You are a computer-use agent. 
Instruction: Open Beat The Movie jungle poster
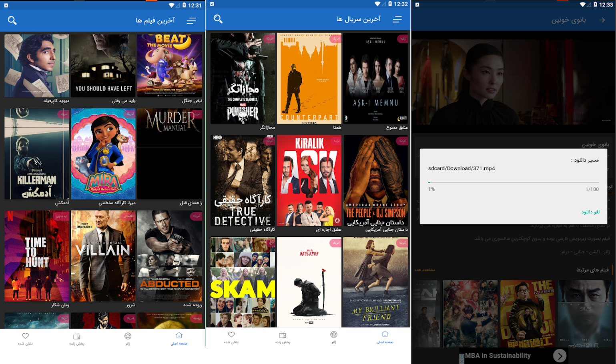click(170, 66)
